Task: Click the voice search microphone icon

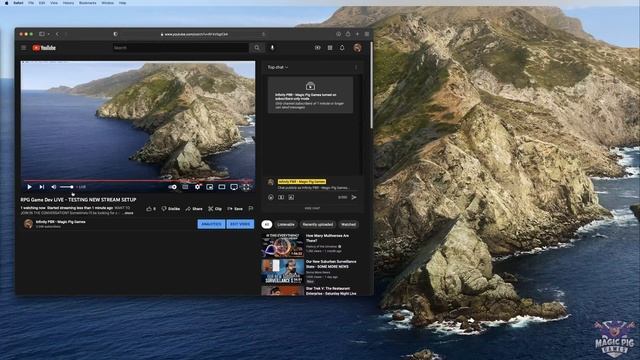Action: (x=272, y=48)
